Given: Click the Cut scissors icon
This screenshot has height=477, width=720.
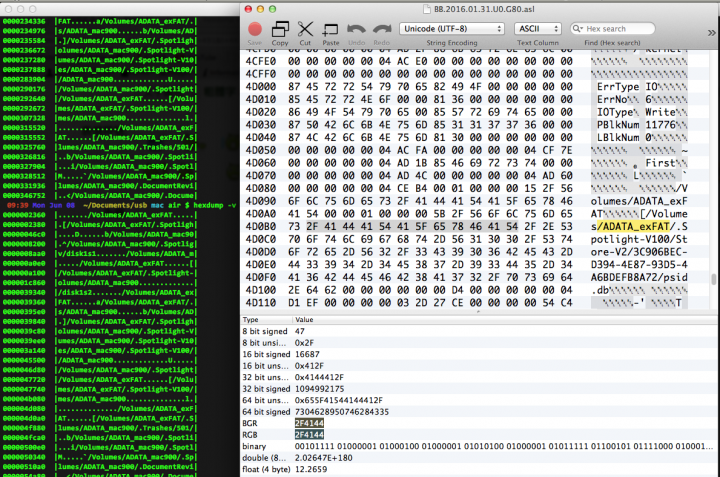Looking at the screenshot, I should (x=305, y=29).
